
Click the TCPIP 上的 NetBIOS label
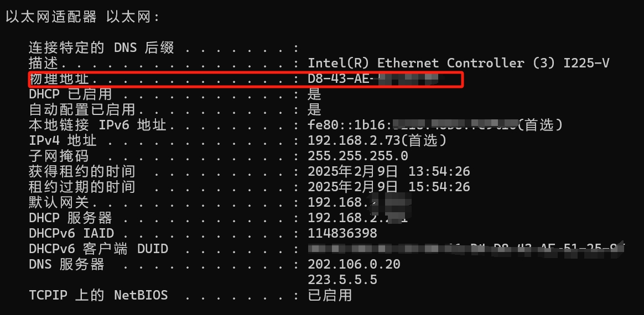(98, 295)
